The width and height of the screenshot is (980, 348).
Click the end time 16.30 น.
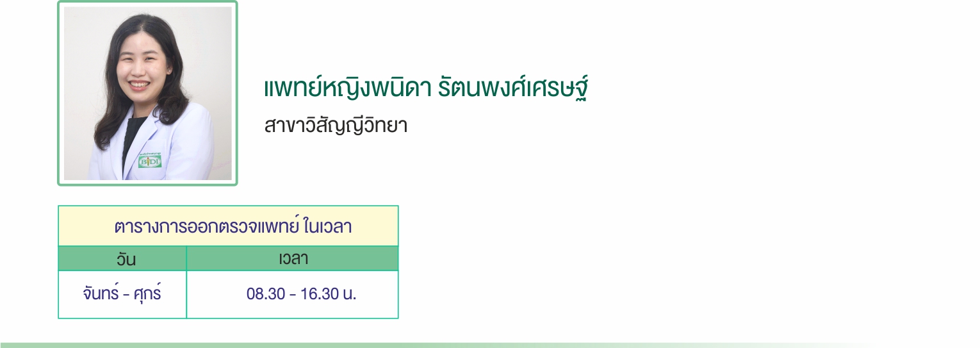pos(327,295)
